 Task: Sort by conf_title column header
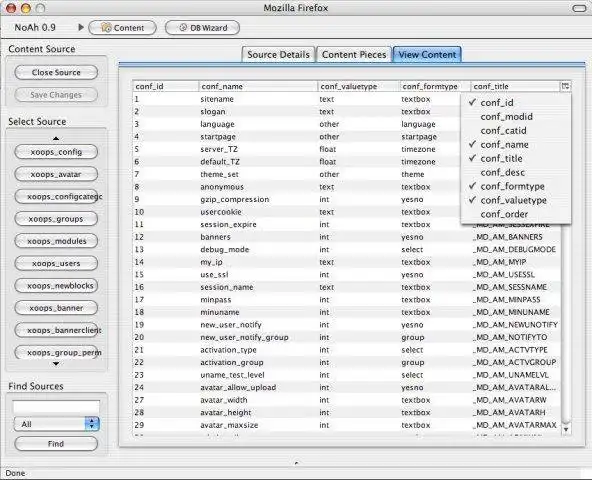[x=515, y=86]
